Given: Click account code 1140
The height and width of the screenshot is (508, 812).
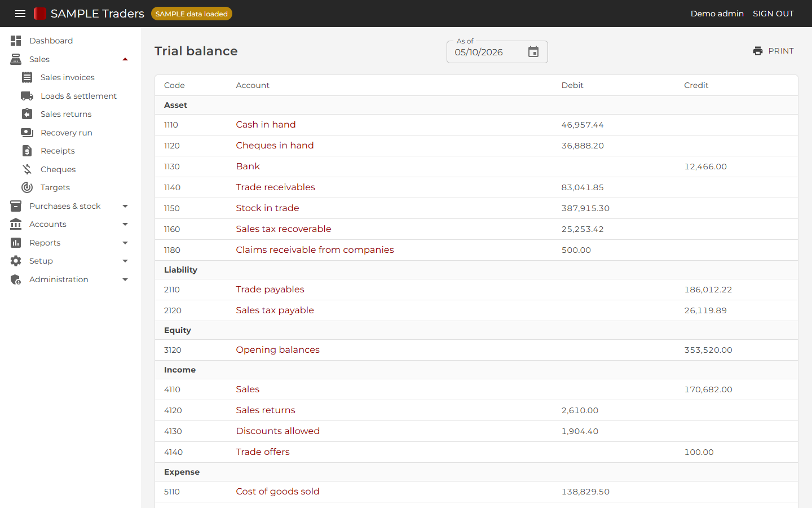Looking at the screenshot, I should pos(173,187).
